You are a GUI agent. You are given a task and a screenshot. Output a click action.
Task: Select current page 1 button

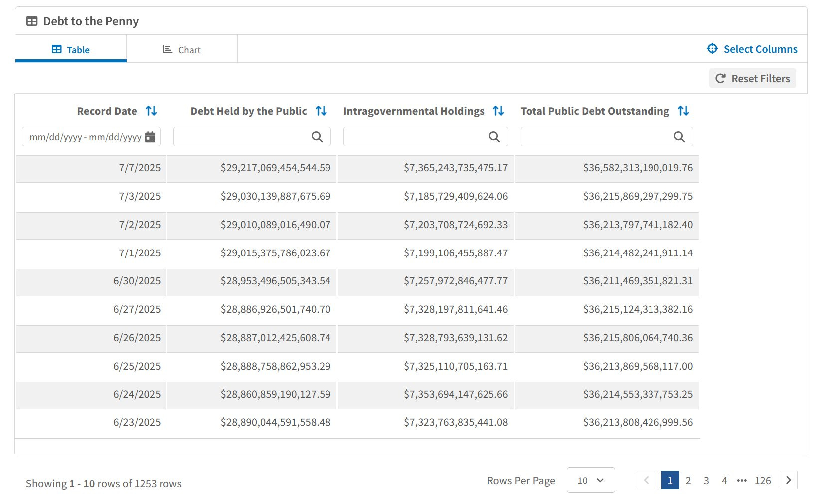[670, 480]
